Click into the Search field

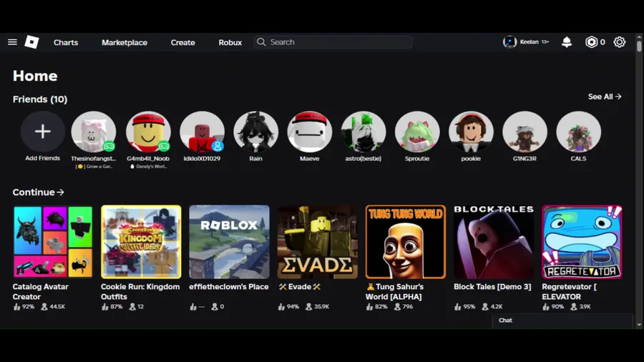333,42
